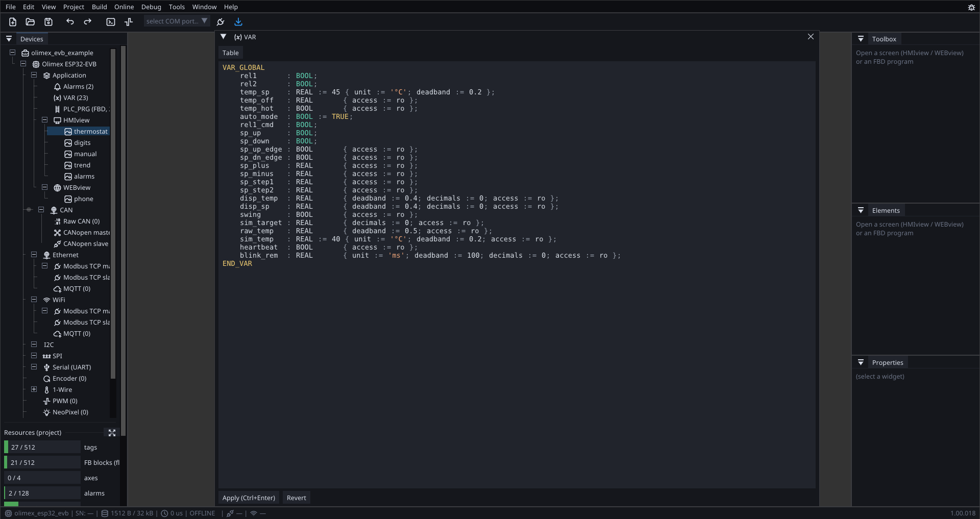Expand the 1-Wire node
Screen dimensions: 980x519
coord(34,389)
